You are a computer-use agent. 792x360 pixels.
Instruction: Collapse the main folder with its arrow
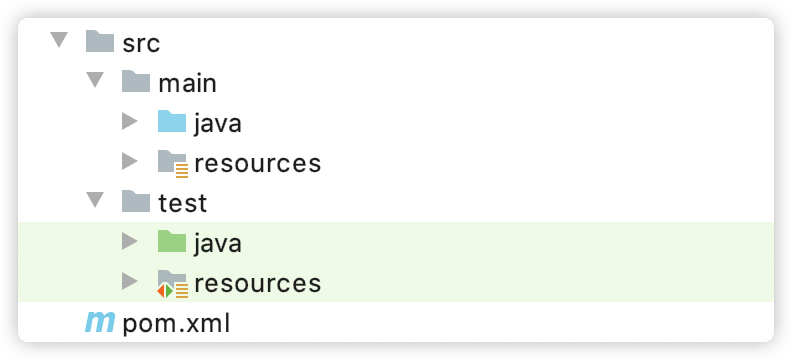95,80
